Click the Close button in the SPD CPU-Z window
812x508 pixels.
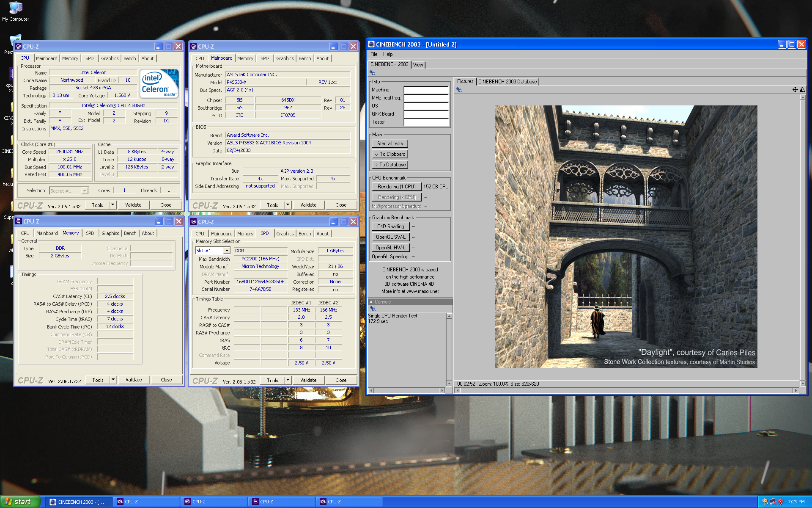coord(341,380)
